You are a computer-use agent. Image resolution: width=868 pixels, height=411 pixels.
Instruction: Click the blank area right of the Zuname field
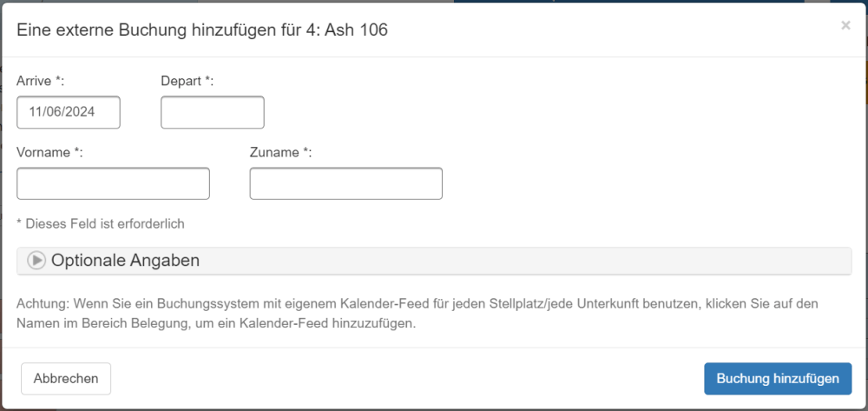tap(642, 183)
